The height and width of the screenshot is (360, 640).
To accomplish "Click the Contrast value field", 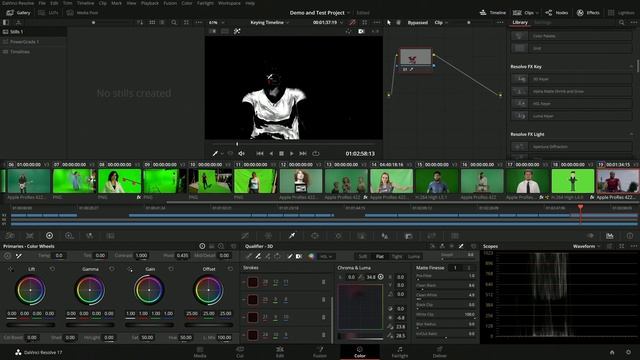I will pos(142,256).
